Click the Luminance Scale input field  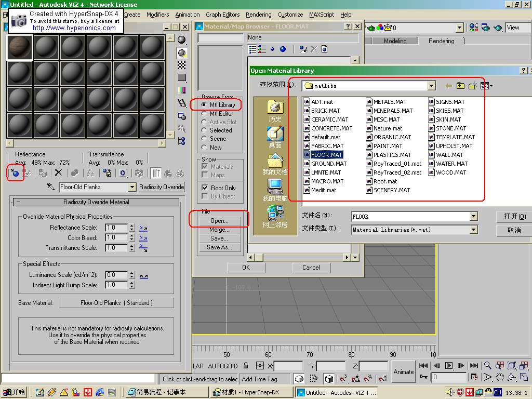point(116,275)
